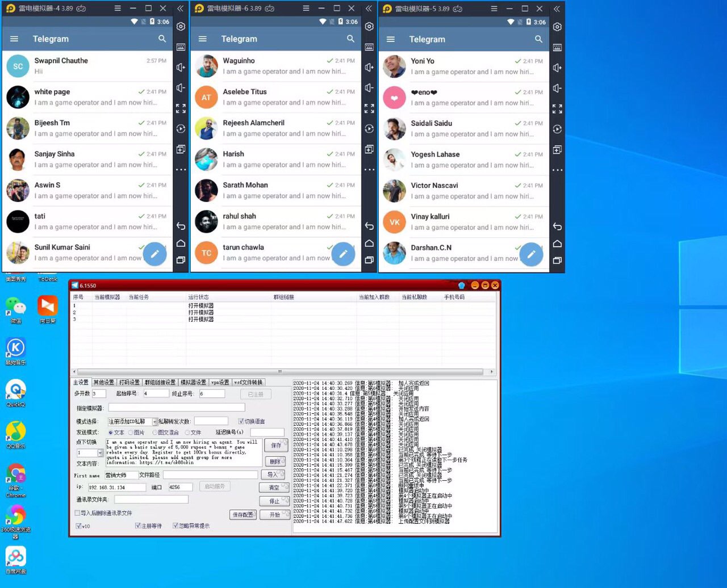Open title bar menu of 雷电模拟器-4
The width and height of the screenshot is (727, 588).
[117, 9]
